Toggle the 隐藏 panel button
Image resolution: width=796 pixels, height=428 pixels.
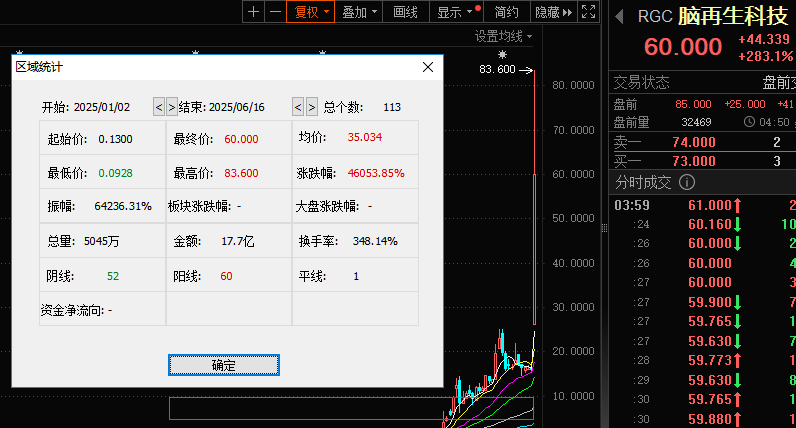553,12
